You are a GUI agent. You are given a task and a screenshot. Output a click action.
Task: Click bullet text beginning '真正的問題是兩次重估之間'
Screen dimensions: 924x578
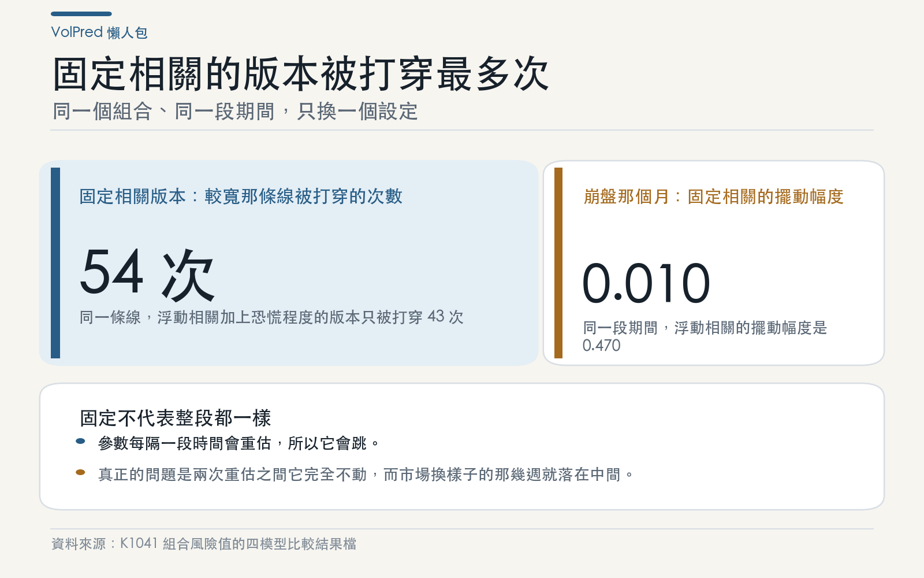(366, 475)
